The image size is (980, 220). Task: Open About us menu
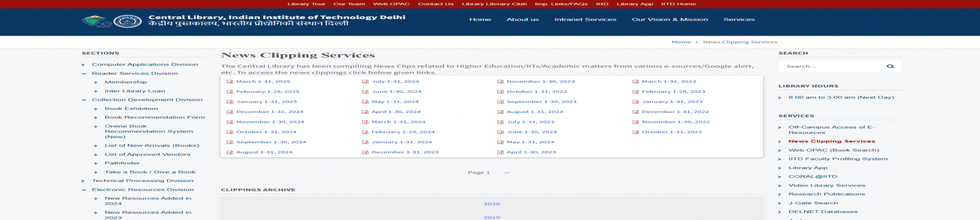(523, 20)
